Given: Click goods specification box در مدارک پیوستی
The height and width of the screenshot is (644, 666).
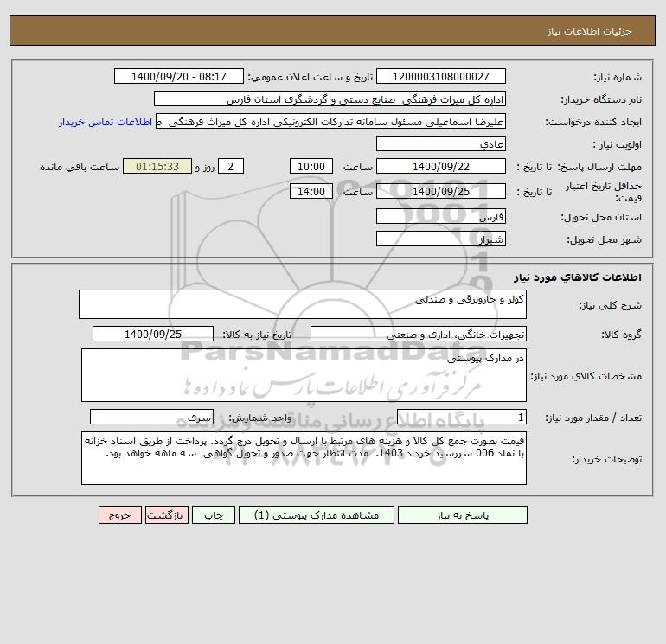Looking at the screenshot, I should tap(304, 375).
